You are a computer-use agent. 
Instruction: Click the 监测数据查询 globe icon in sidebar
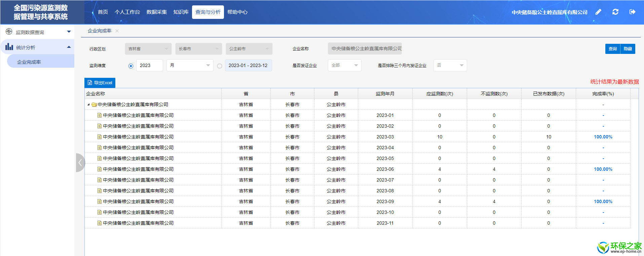click(9, 32)
